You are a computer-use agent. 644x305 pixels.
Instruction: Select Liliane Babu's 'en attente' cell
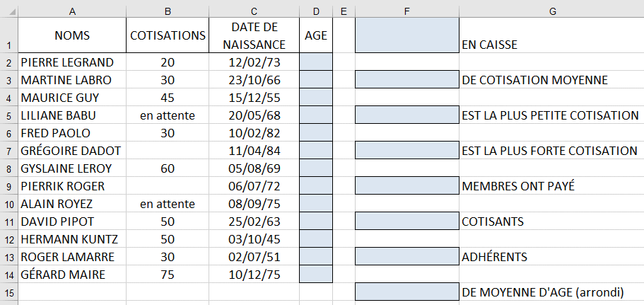click(x=168, y=115)
